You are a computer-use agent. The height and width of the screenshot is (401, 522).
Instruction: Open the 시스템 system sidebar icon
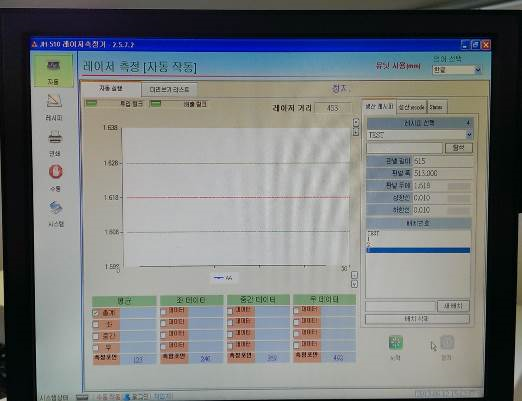pos(56,213)
